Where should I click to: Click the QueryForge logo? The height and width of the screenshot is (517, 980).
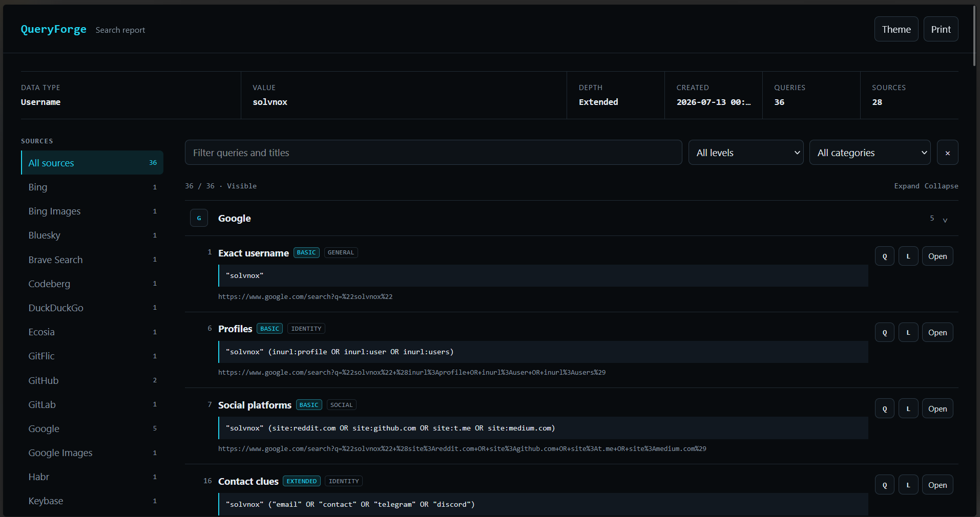click(x=53, y=29)
